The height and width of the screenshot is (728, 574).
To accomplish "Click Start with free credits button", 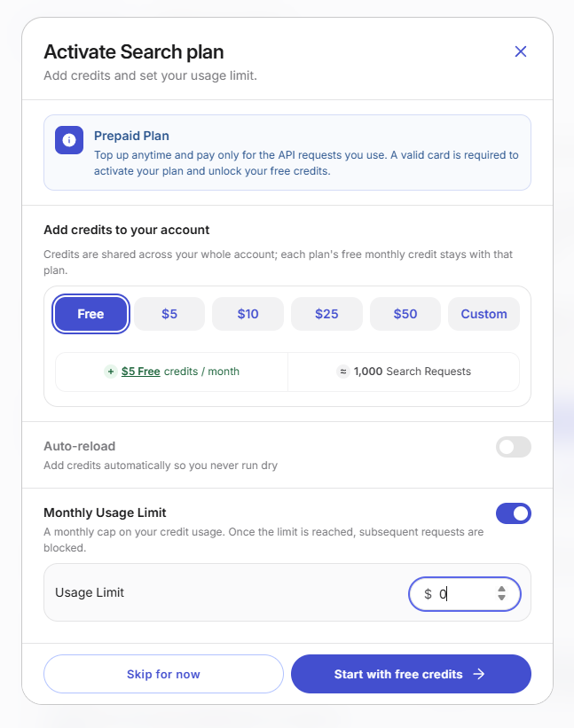I will coord(411,674).
